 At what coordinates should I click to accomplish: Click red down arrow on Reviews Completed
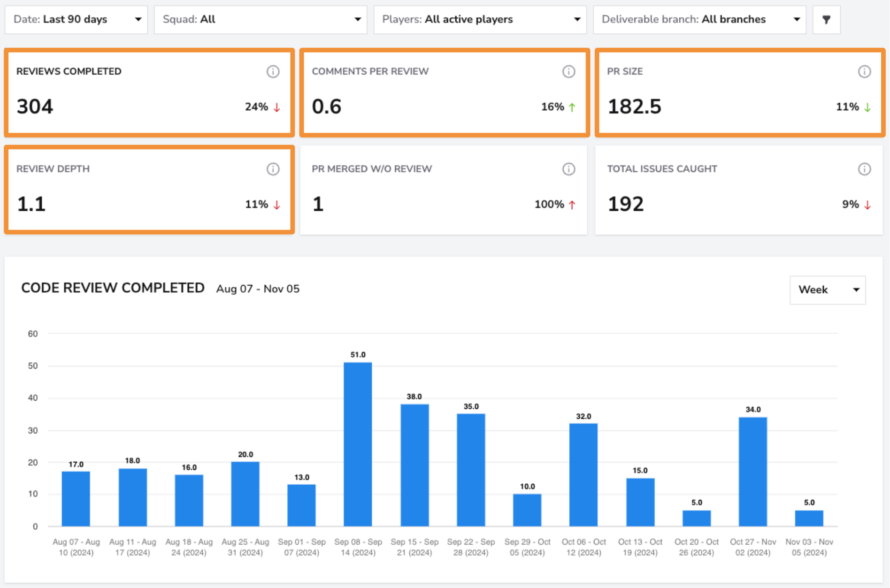click(277, 107)
